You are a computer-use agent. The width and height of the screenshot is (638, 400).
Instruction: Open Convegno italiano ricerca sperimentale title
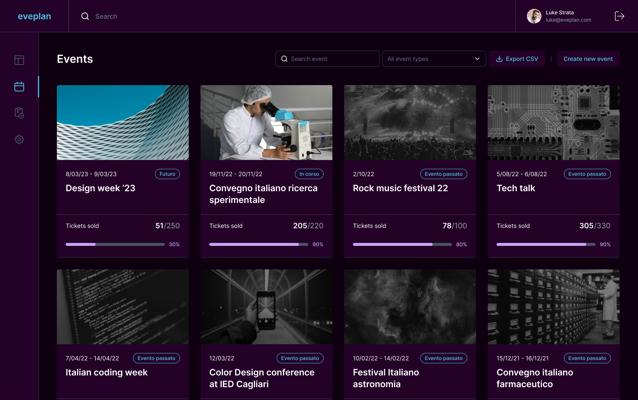tap(263, 194)
